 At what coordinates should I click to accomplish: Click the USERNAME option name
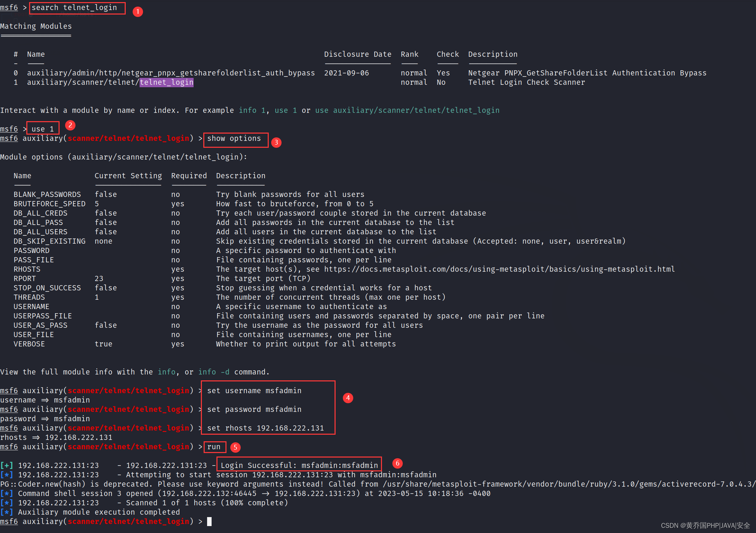(32, 307)
